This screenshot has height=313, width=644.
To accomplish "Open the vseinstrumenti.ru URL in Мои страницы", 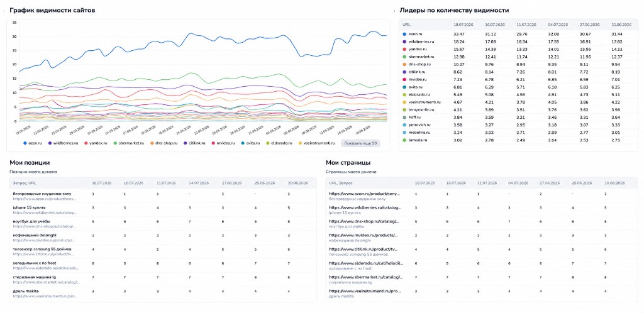I will point(365,291).
